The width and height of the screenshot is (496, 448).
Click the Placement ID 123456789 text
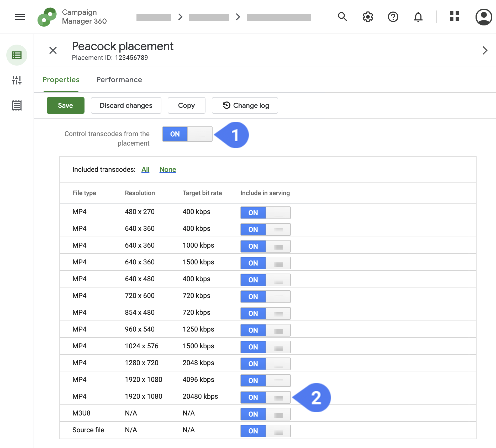point(110,58)
